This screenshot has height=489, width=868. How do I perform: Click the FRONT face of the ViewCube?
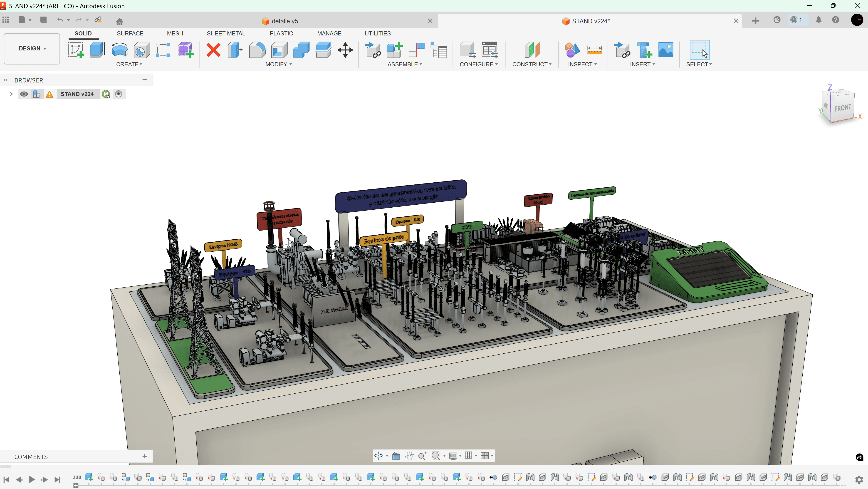tap(842, 108)
